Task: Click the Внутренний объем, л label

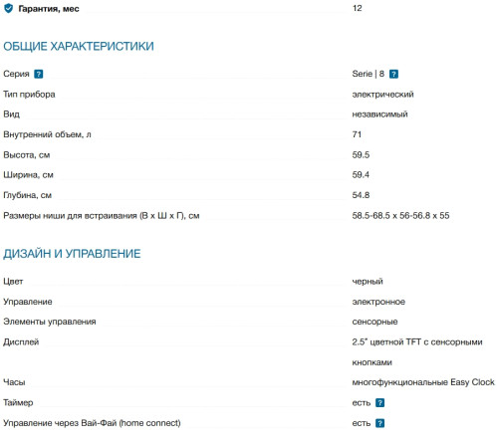Action: 47,134
